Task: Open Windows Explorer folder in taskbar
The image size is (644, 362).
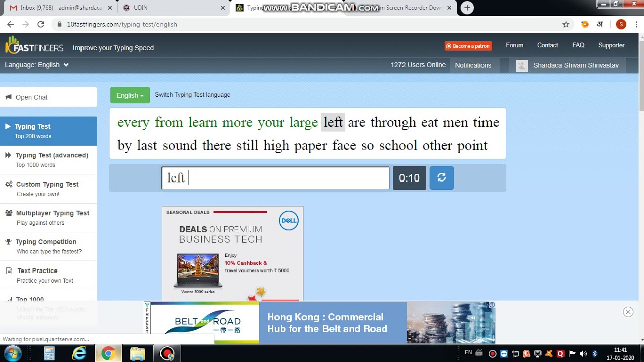Action: 137,354
